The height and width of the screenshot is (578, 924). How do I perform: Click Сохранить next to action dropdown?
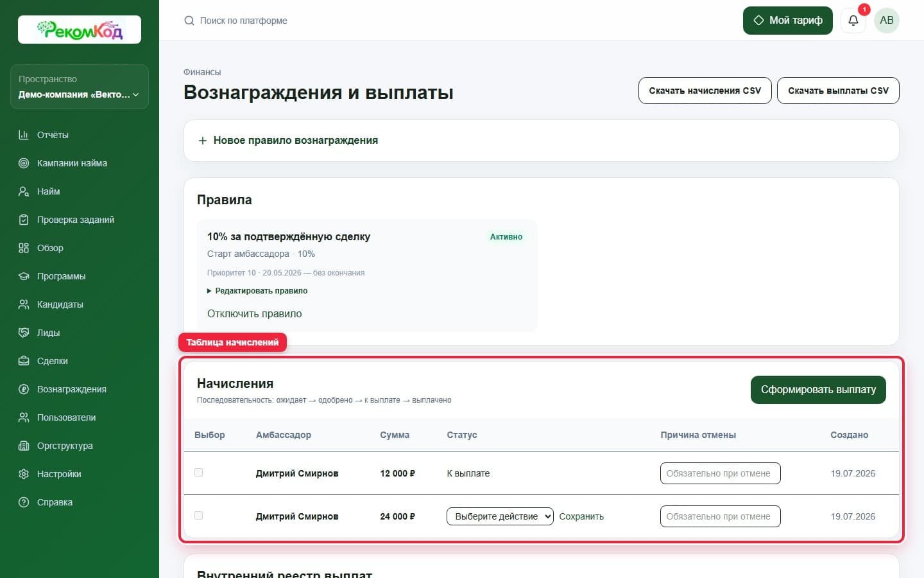(581, 516)
